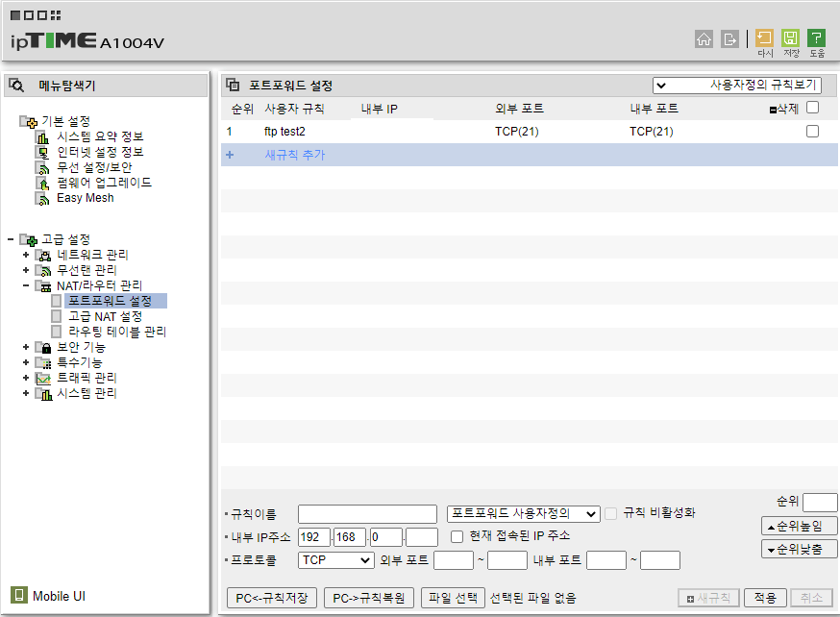The height and width of the screenshot is (617, 840).
Task: Open the Mobile UI link
Action: click(x=59, y=596)
